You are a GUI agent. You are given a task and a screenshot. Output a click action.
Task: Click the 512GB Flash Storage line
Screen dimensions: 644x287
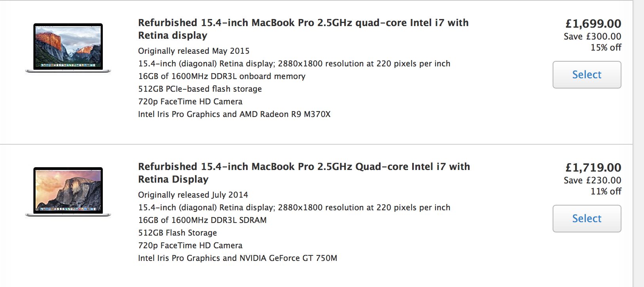coord(178,233)
